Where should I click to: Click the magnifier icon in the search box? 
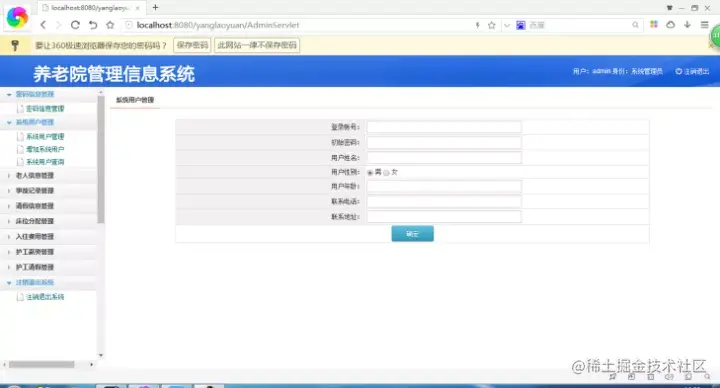coord(636,25)
